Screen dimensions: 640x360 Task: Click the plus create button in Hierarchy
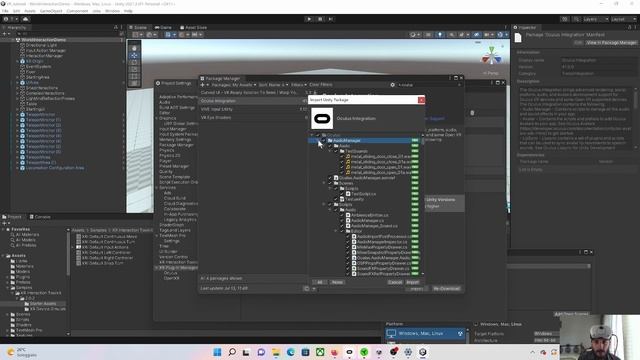click(4, 33)
